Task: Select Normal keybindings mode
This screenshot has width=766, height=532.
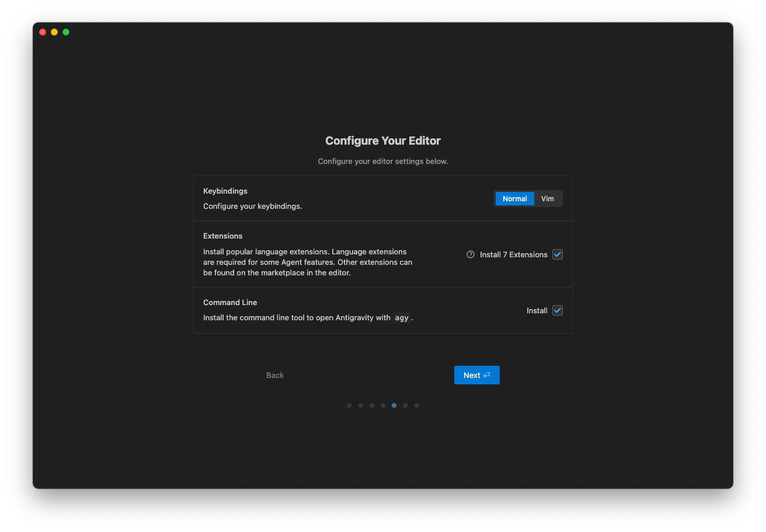Action: pos(514,199)
